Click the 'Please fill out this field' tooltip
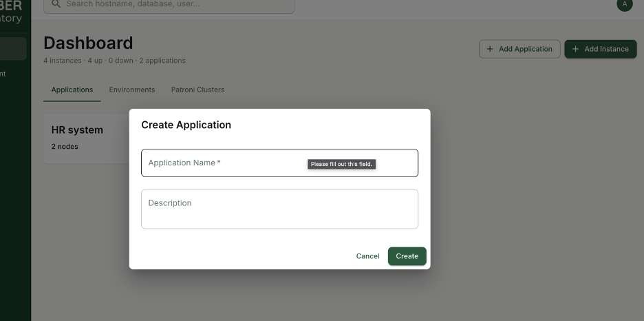This screenshot has height=321, width=644. 341,164
